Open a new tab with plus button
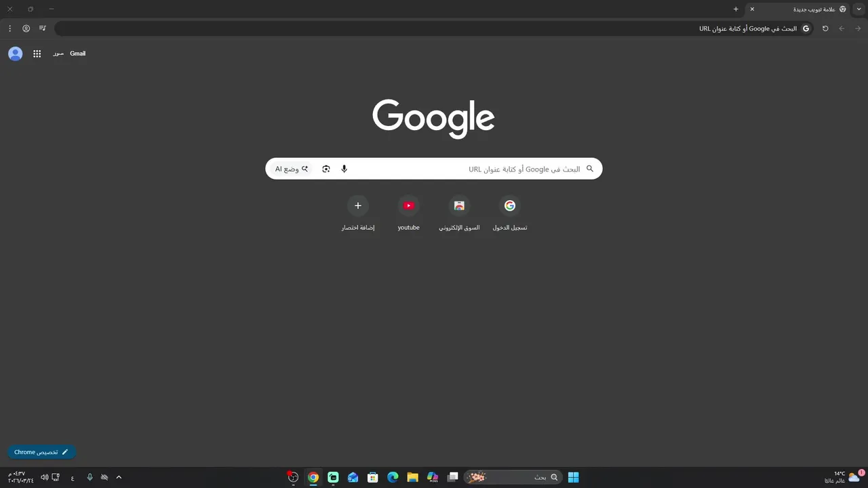 pos(736,9)
